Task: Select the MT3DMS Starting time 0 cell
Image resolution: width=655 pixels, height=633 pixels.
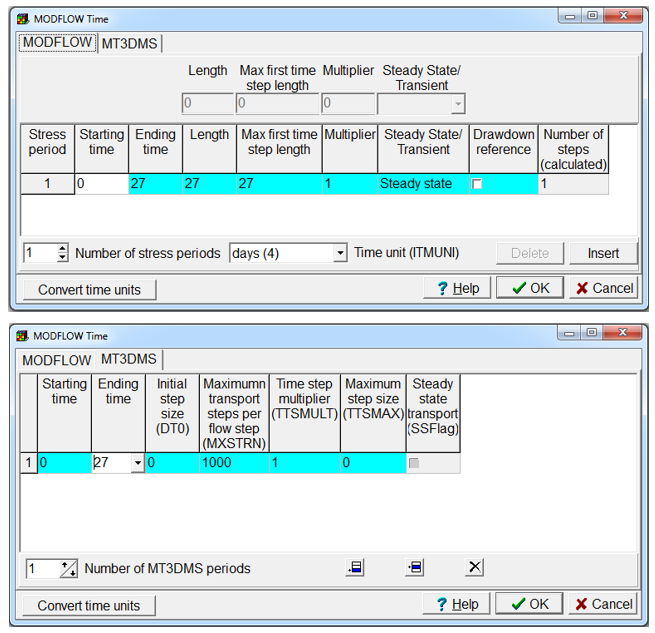Action: pos(64,463)
